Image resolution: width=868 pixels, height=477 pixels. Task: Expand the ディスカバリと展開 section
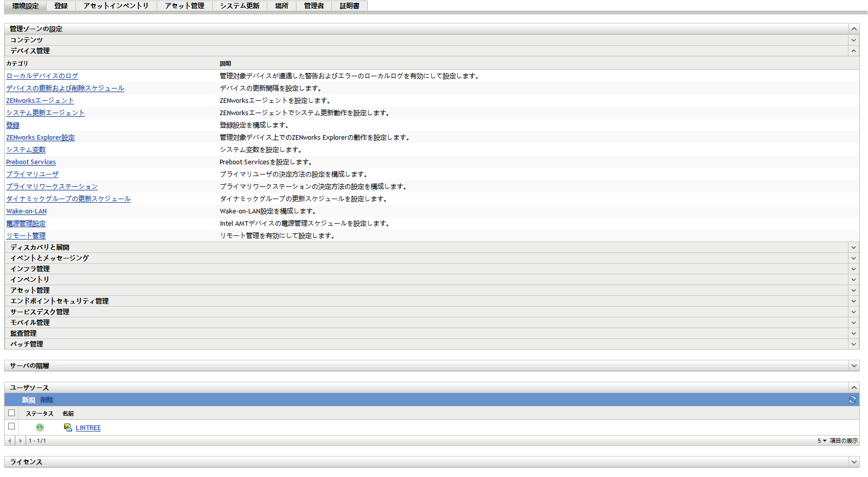pyautogui.click(x=854, y=247)
